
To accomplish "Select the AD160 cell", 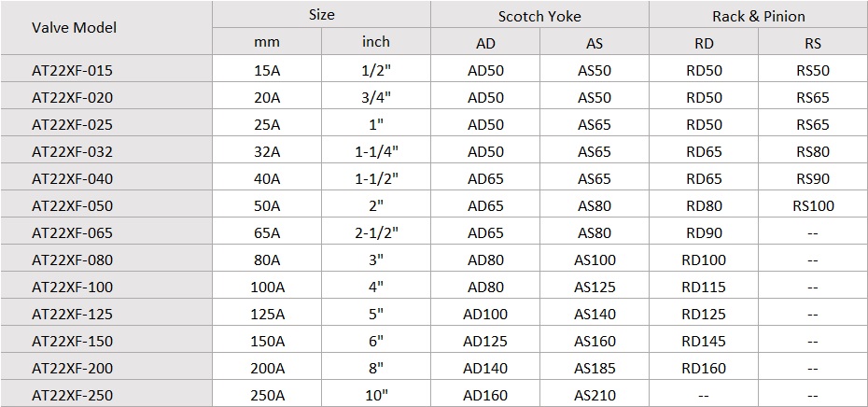I will pos(485,396).
